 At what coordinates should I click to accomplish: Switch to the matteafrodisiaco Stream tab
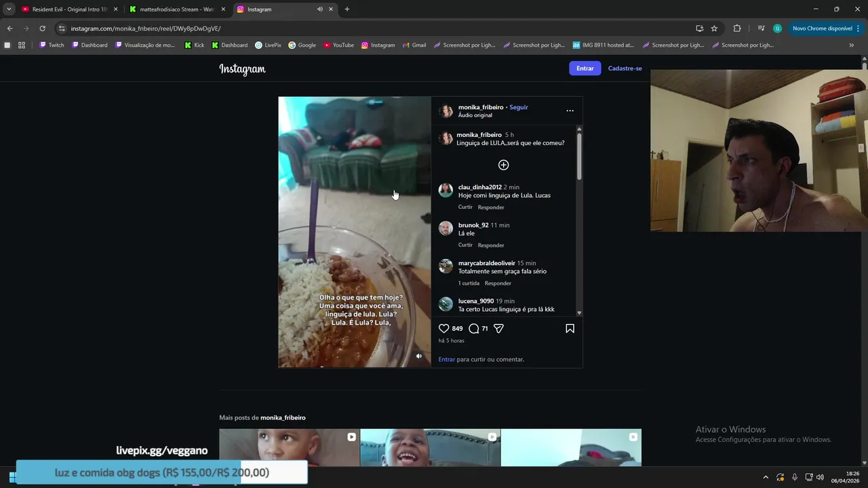point(178,9)
